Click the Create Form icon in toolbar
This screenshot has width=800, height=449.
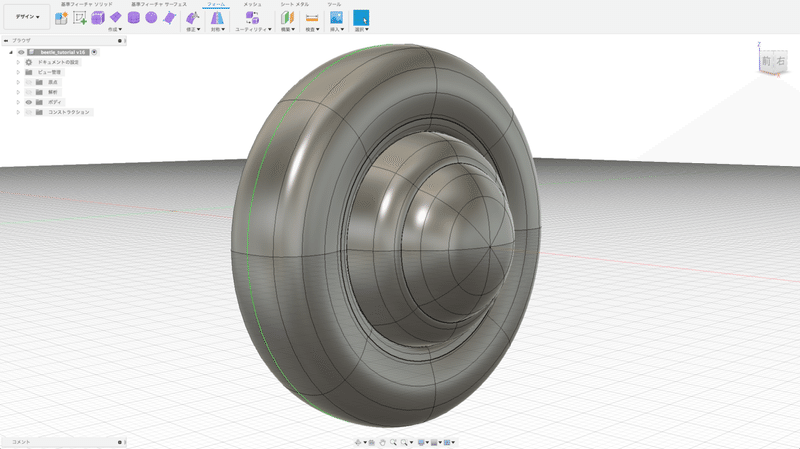[61, 18]
